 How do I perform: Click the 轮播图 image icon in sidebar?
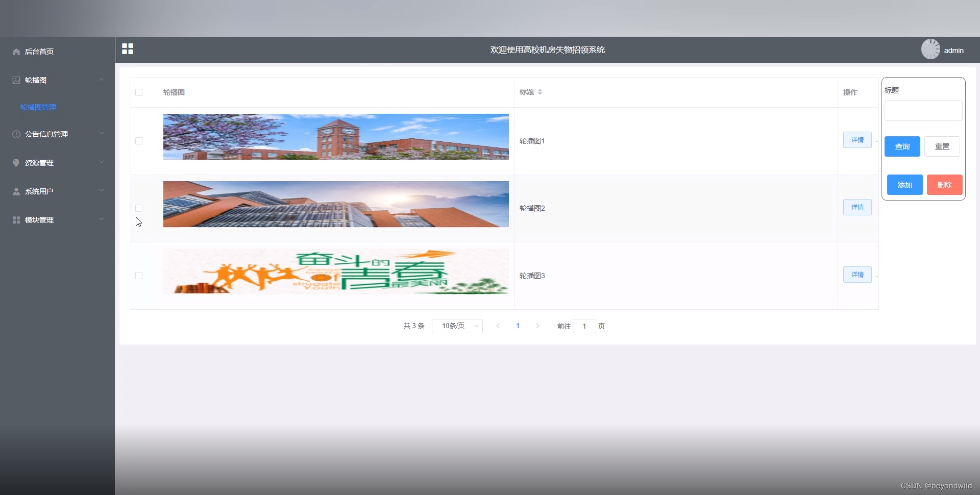click(16, 80)
